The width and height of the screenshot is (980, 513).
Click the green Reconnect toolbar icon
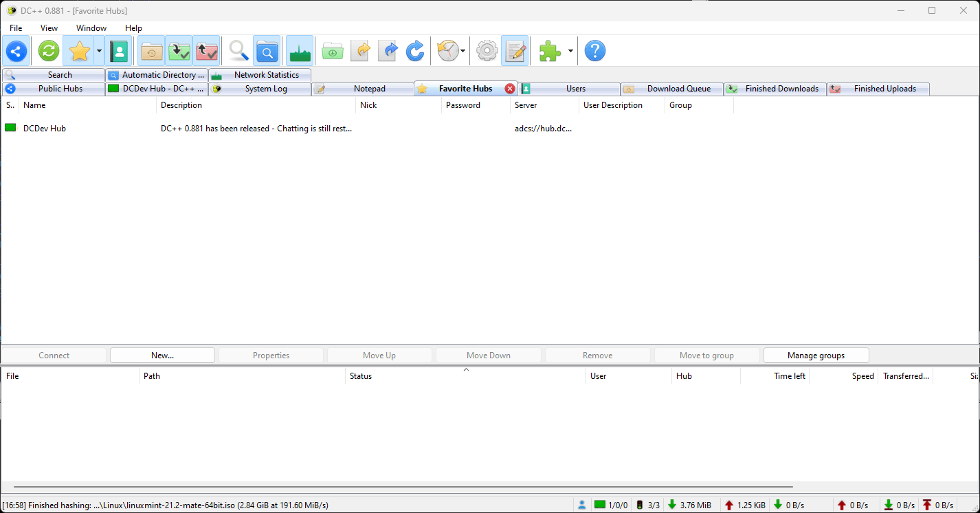(x=49, y=51)
